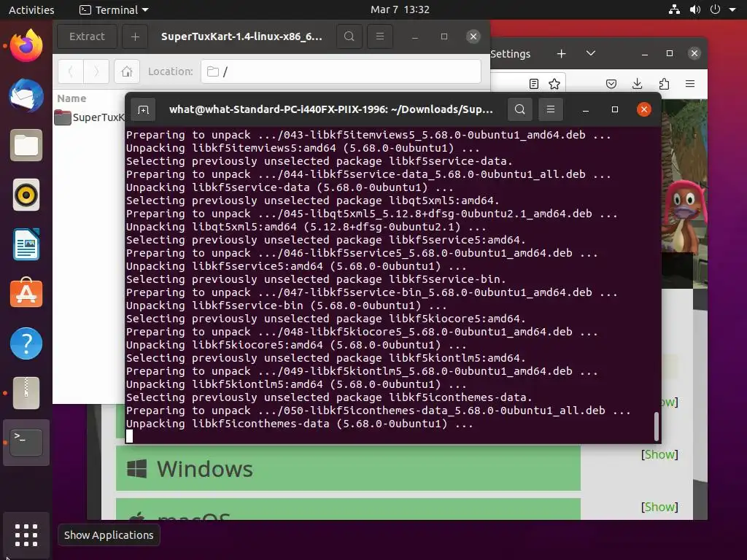The width and height of the screenshot is (747, 560).
Task: Go forward in Archive Manager
Action: coord(96,71)
